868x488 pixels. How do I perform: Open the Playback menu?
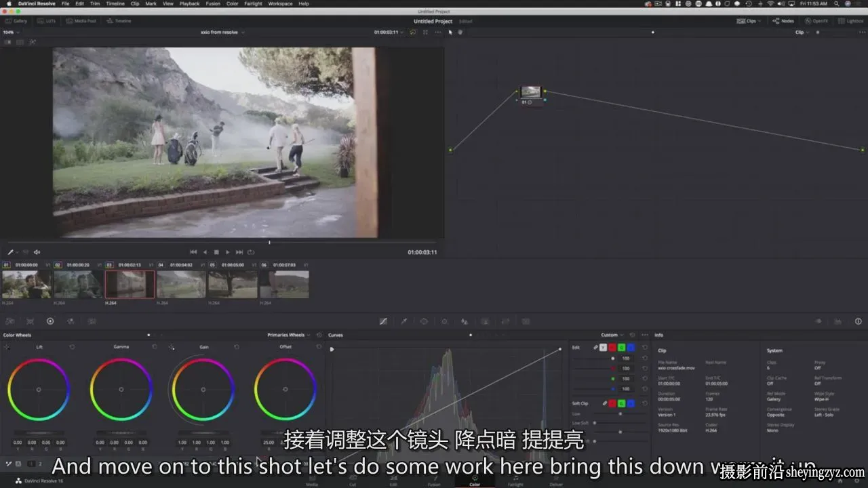pos(190,3)
